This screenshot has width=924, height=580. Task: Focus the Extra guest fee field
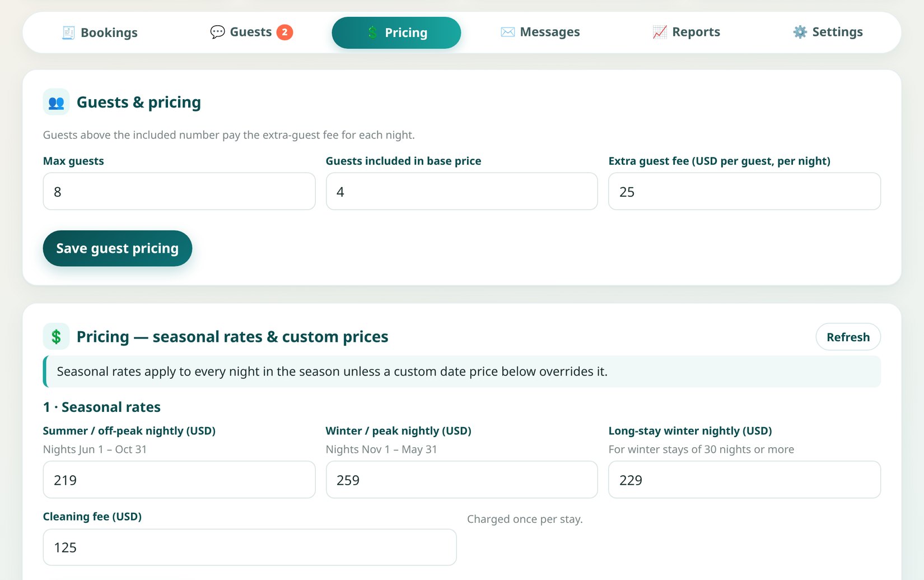(744, 192)
